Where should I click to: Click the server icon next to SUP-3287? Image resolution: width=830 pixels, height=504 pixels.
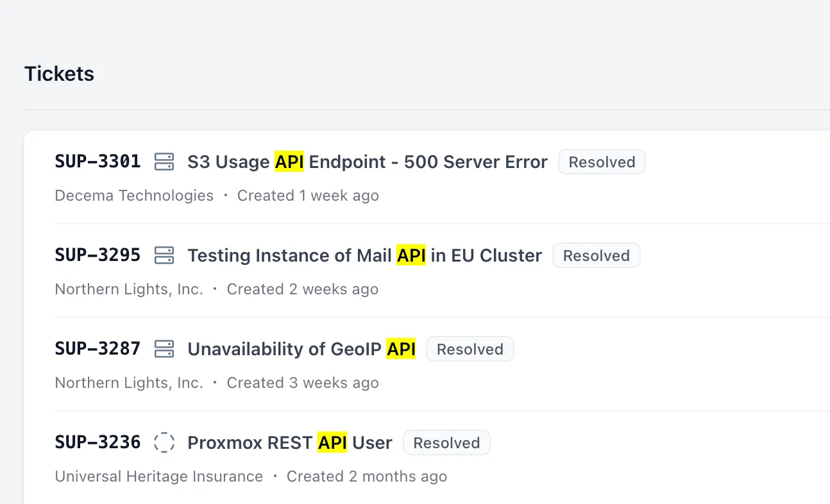click(x=164, y=349)
